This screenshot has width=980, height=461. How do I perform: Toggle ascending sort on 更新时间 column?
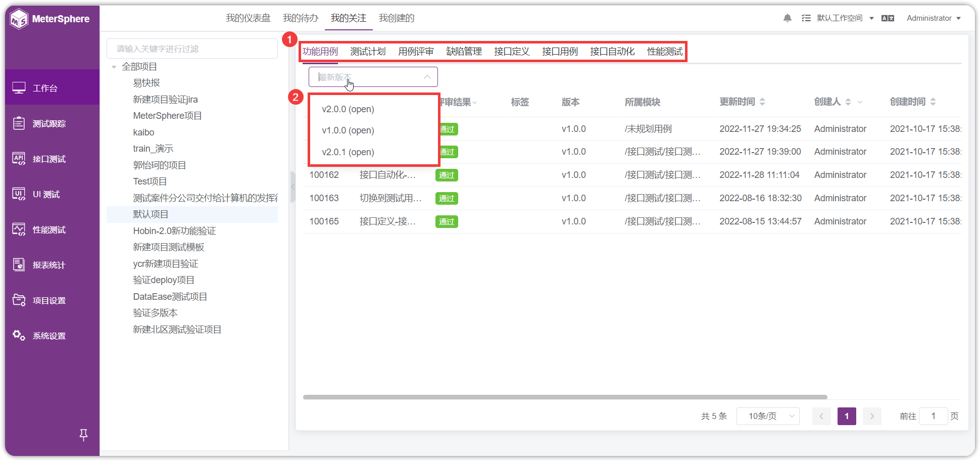pos(763,99)
